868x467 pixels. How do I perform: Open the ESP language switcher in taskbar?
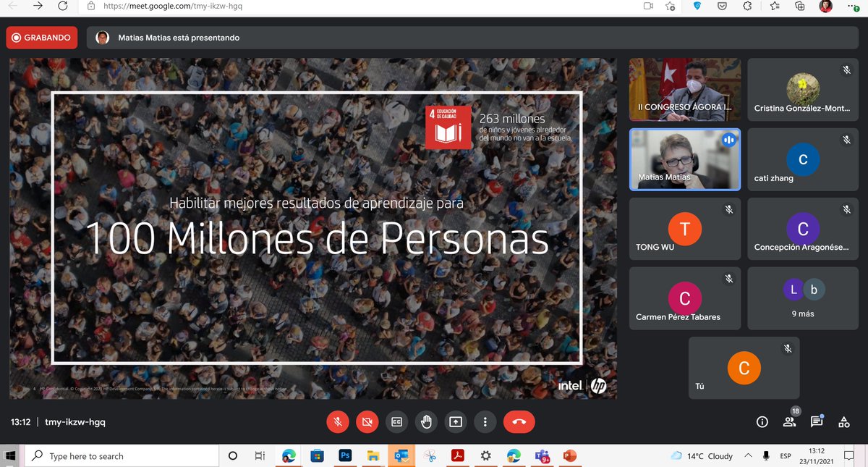tap(785, 455)
